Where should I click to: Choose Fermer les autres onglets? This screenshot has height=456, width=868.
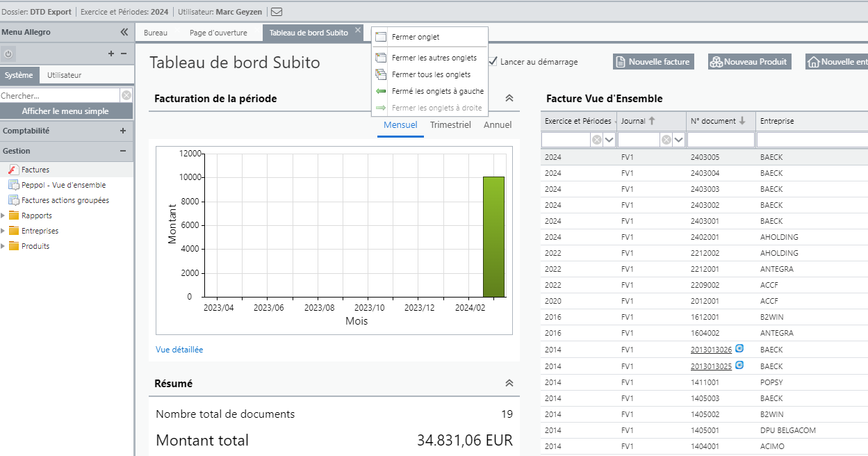pyautogui.click(x=429, y=58)
